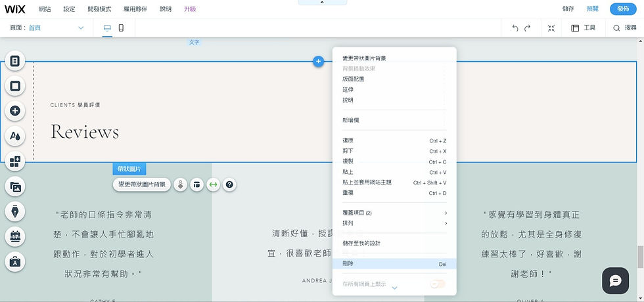Click the blue 發佈 publish button
This screenshot has height=302, width=644.
(623, 9)
